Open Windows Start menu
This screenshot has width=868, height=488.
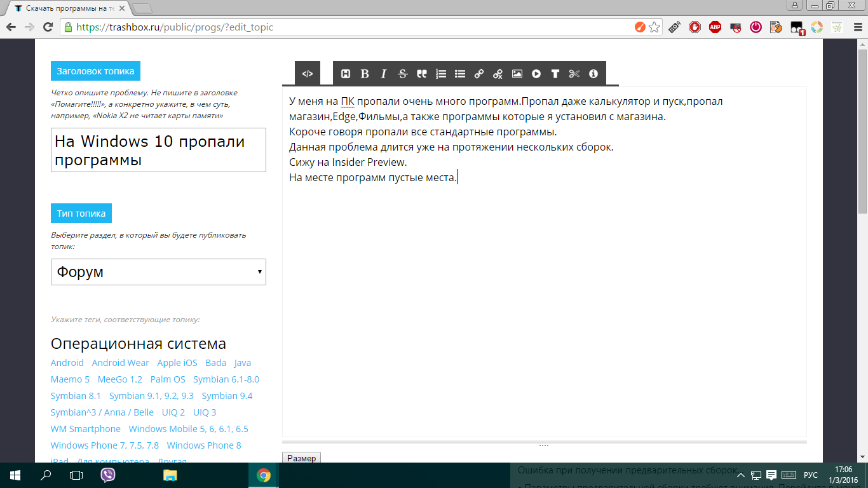(x=15, y=475)
